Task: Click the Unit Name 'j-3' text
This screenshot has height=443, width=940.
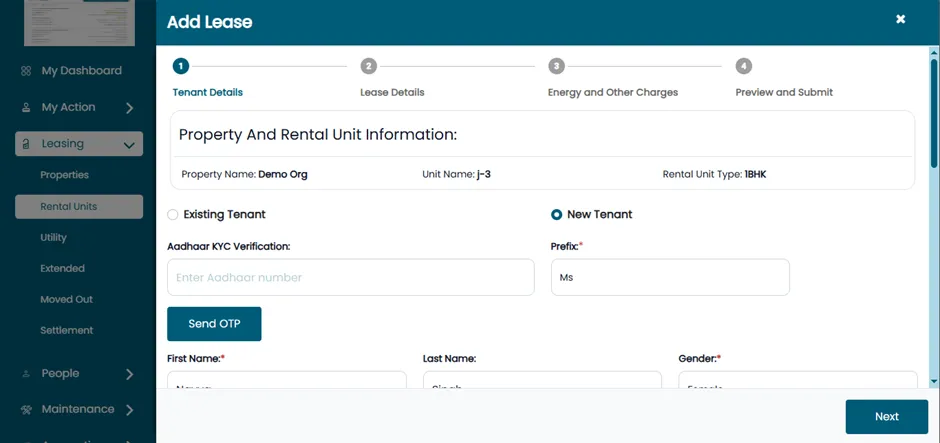Action: [x=484, y=175]
